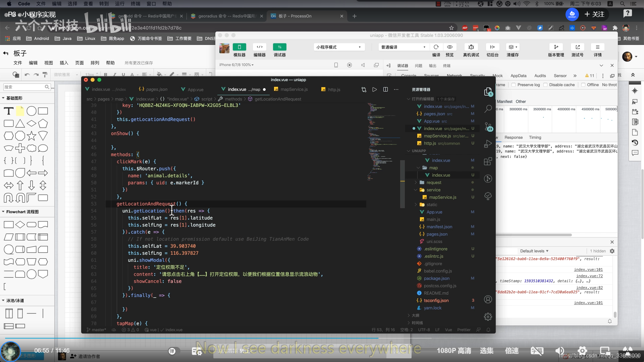This screenshot has height=362, width=644.
Task: Click the 关注 follow button
Action: (595, 14)
